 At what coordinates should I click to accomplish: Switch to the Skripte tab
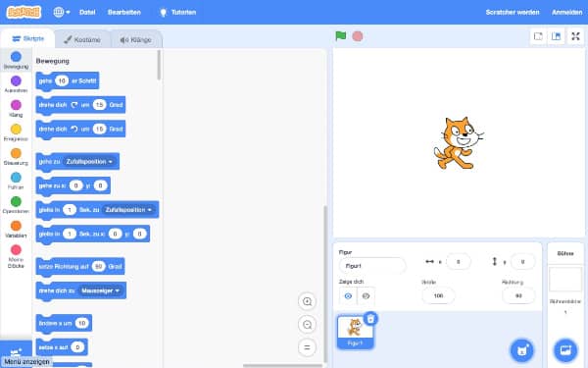tap(27, 38)
